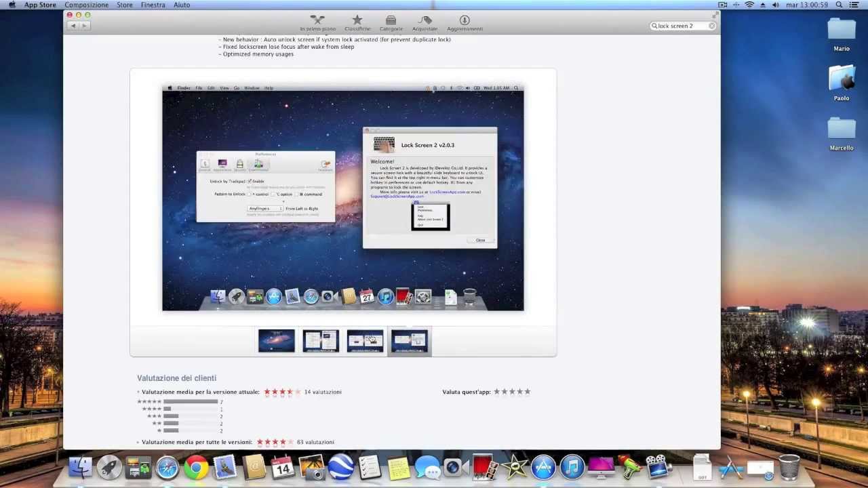
Task: Click the 14 valutazioni count
Action: tap(323, 392)
